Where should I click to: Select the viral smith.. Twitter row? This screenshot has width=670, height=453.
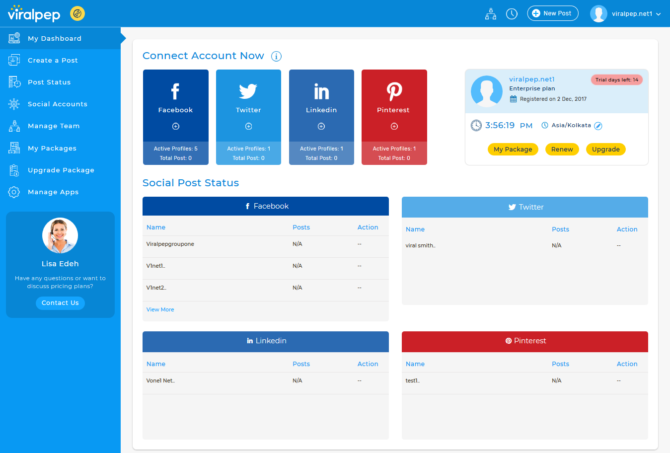pyautogui.click(x=525, y=246)
